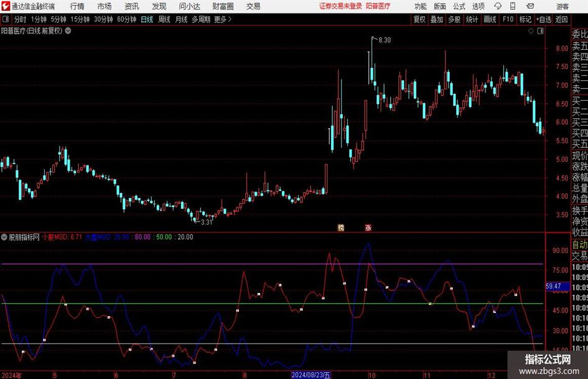Open the 行情 menu
This screenshot has height=379, width=588.
pyautogui.click(x=77, y=6)
